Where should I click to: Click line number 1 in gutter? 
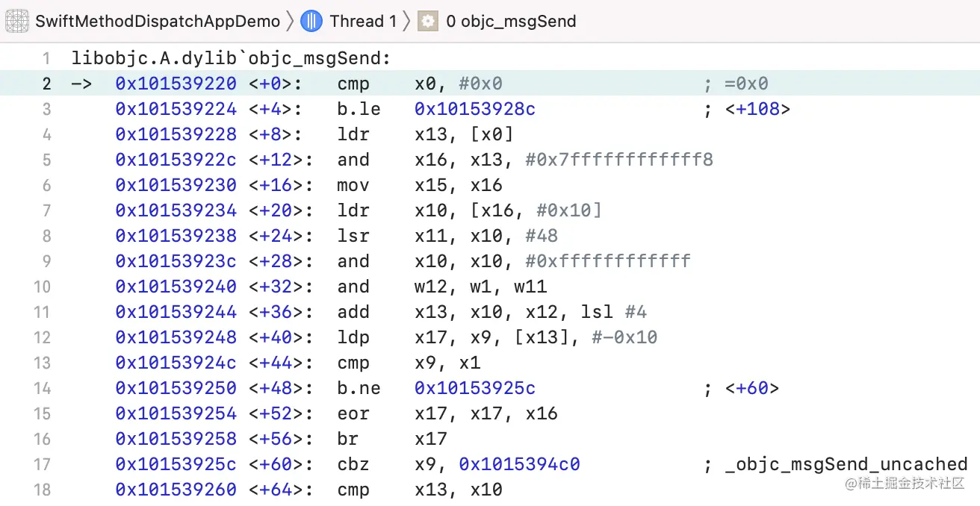[x=46, y=58]
